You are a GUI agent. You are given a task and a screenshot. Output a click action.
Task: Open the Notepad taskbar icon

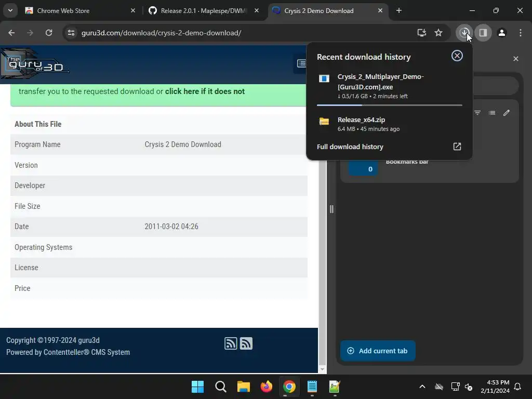312,387
